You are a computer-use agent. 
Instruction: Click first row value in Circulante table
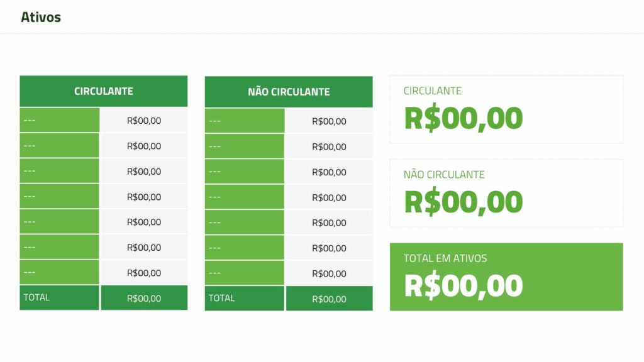(144, 121)
